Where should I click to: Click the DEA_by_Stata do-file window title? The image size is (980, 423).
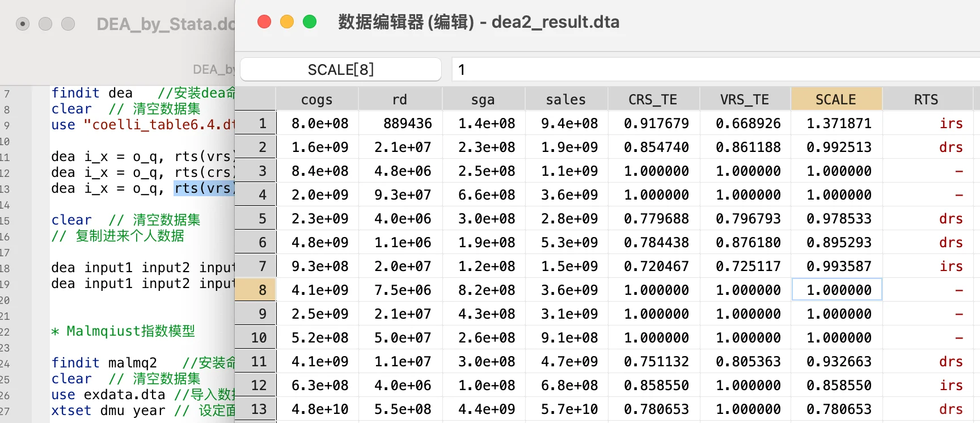(166, 24)
